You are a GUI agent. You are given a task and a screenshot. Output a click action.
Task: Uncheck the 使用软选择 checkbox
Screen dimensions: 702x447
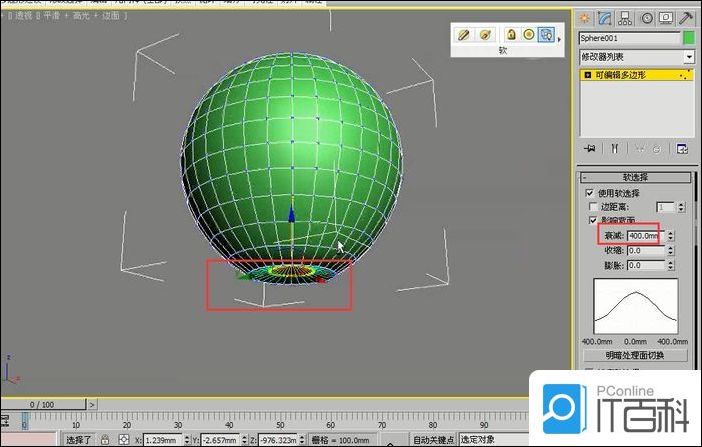[589, 192]
